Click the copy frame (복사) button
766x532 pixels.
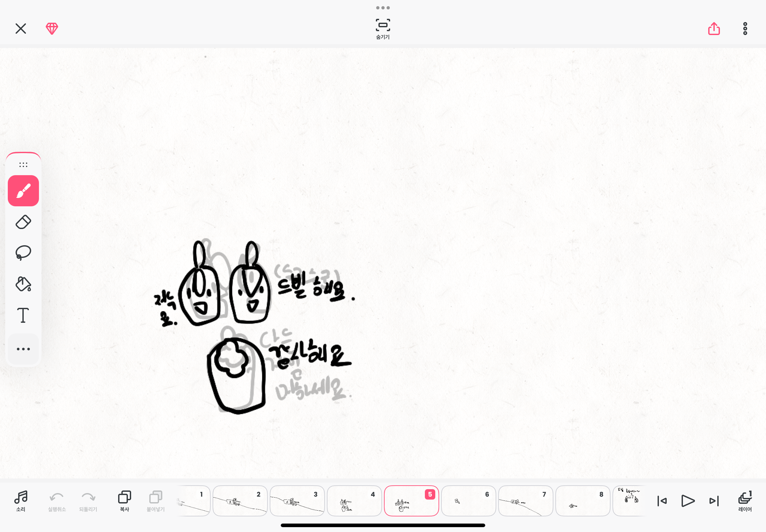tap(124, 500)
